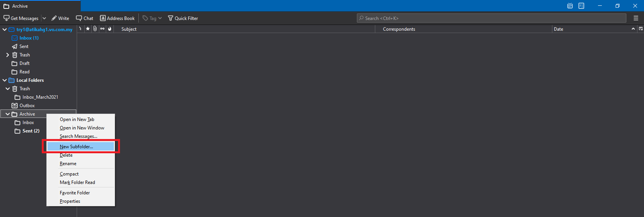644x217 pixels.
Task: Open the column picker icon
Action: tap(641, 29)
